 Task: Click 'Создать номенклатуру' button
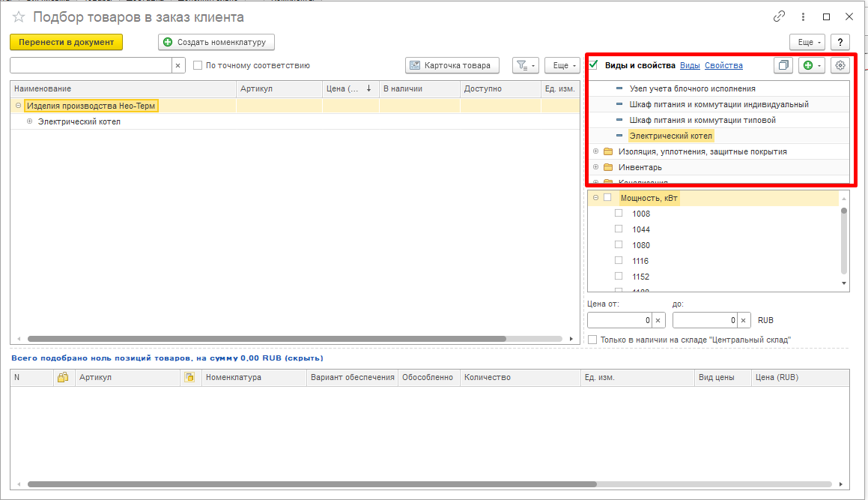tap(216, 42)
